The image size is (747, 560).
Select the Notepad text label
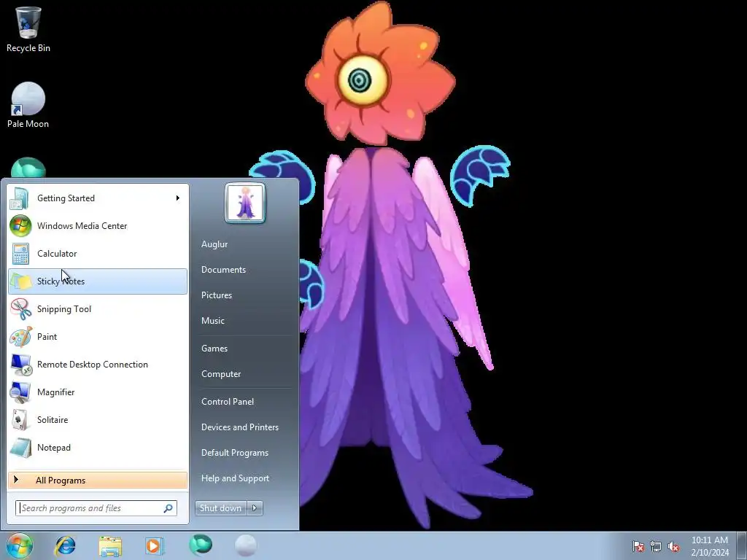point(54,448)
